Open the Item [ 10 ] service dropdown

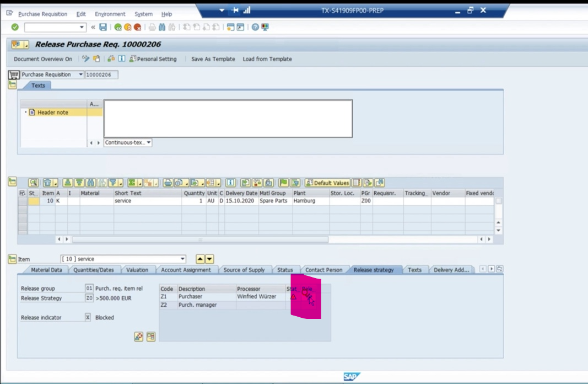182,259
